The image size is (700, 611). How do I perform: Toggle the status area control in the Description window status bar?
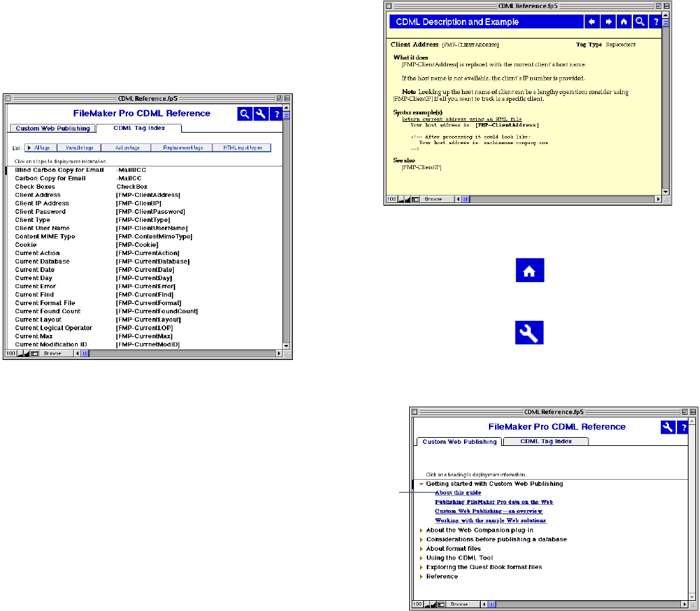pyautogui.click(x=415, y=199)
